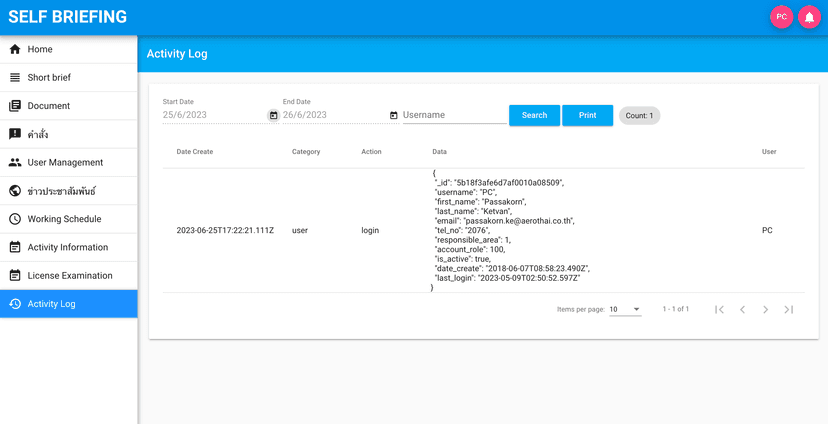The height and width of the screenshot is (424, 828).
Task: Go to Activity Information
Action: click(68, 247)
